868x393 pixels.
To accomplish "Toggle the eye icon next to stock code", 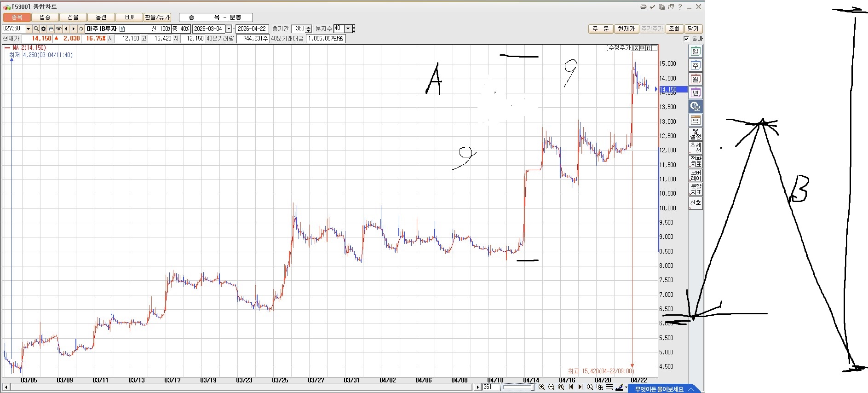I will pyautogui.click(x=58, y=29).
